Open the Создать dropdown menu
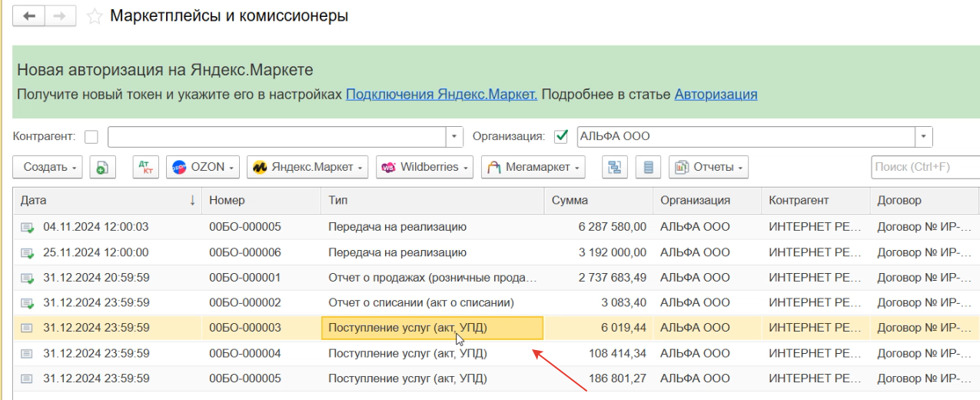Image resolution: width=980 pixels, height=400 pixels. tap(51, 167)
